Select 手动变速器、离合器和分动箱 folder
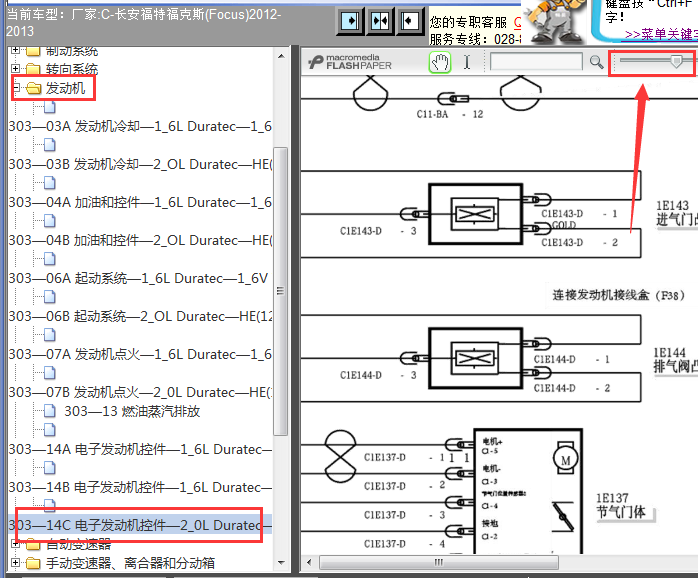 coord(130,563)
